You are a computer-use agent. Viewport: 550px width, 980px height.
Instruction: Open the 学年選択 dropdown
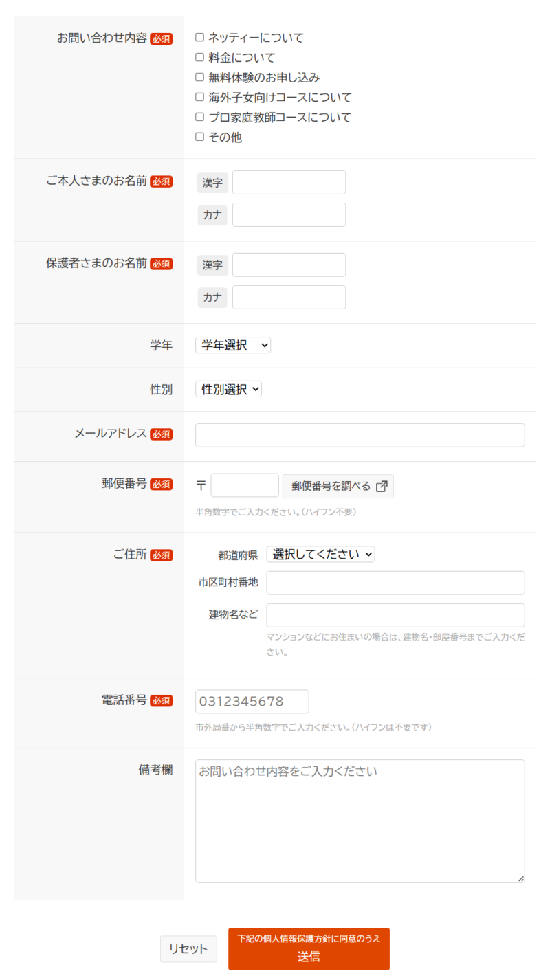tap(233, 346)
